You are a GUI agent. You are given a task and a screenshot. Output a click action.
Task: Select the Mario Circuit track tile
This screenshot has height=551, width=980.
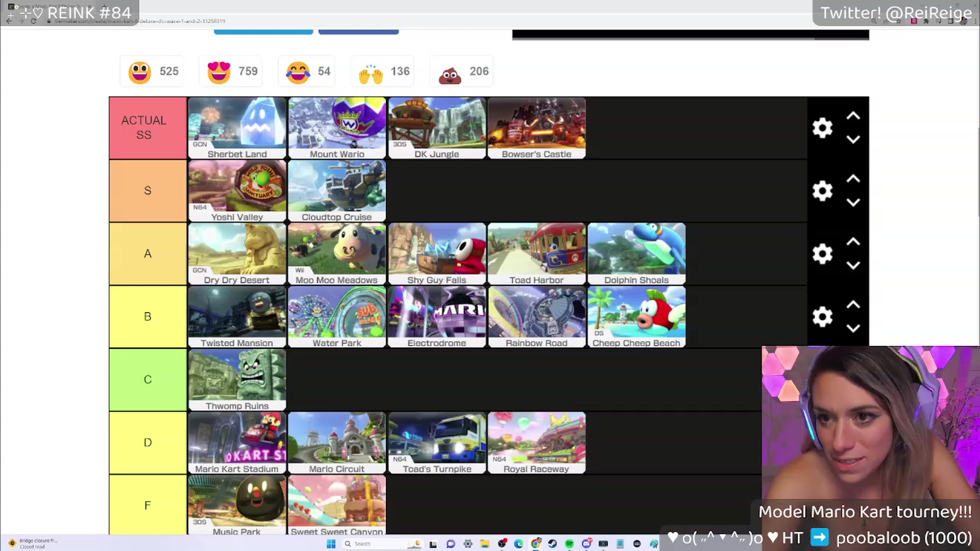point(337,442)
